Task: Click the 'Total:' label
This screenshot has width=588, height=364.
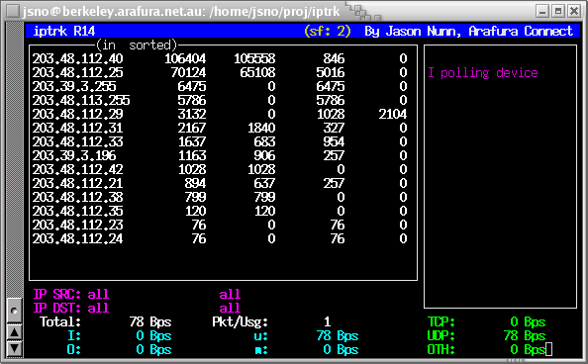Action: pyautogui.click(x=60, y=322)
